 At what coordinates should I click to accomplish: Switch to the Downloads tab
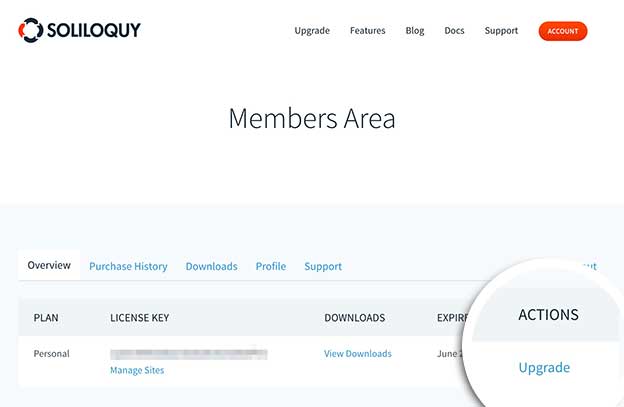point(211,266)
